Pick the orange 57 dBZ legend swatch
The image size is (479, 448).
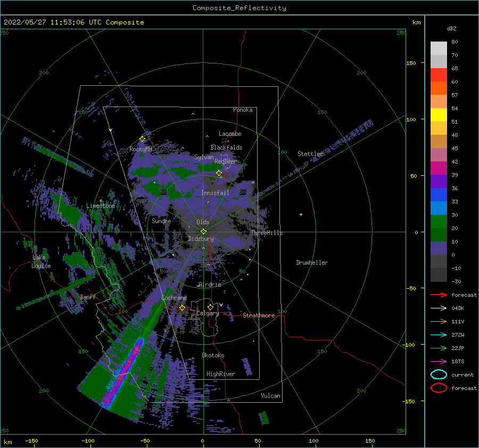[x=439, y=88]
